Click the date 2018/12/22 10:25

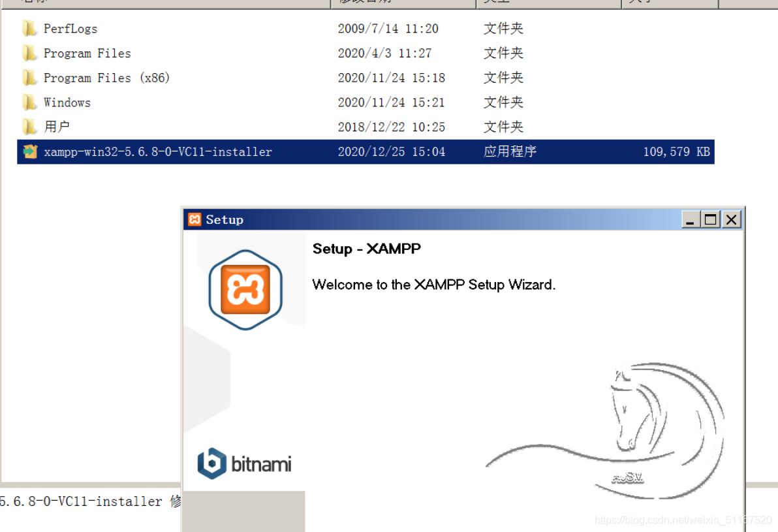(392, 127)
